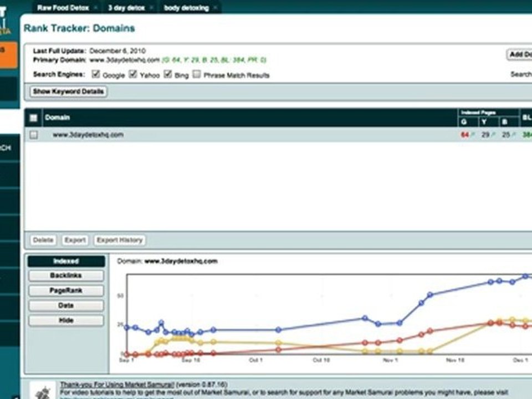Click the Bing indexed value 25
Screen dimensions: 532x399
click(506, 135)
